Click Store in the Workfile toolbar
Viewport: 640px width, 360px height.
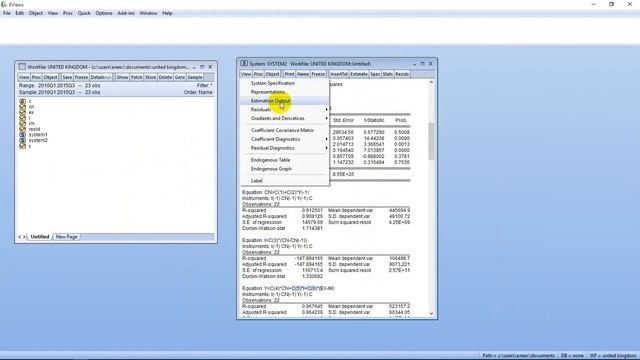click(x=151, y=78)
